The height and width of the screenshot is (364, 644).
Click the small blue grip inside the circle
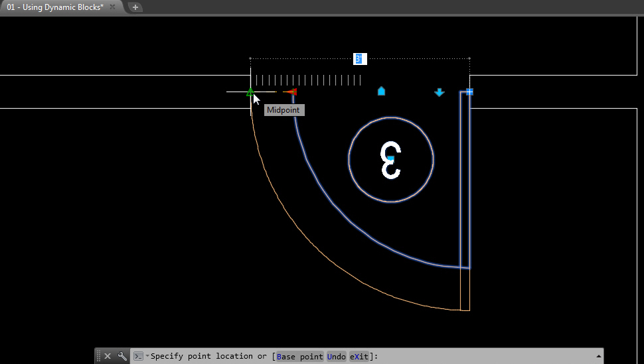[x=390, y=158]
